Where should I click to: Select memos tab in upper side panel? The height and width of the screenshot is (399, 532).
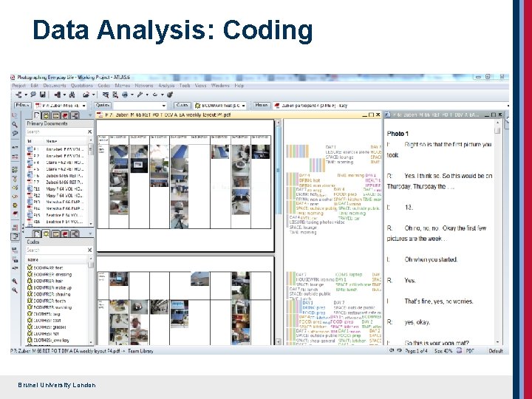coord(65,115)
